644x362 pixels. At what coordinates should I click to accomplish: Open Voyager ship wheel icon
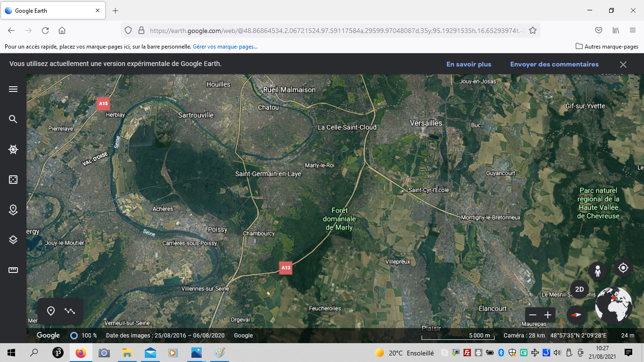pyautogui.click(x=13, y=150)
